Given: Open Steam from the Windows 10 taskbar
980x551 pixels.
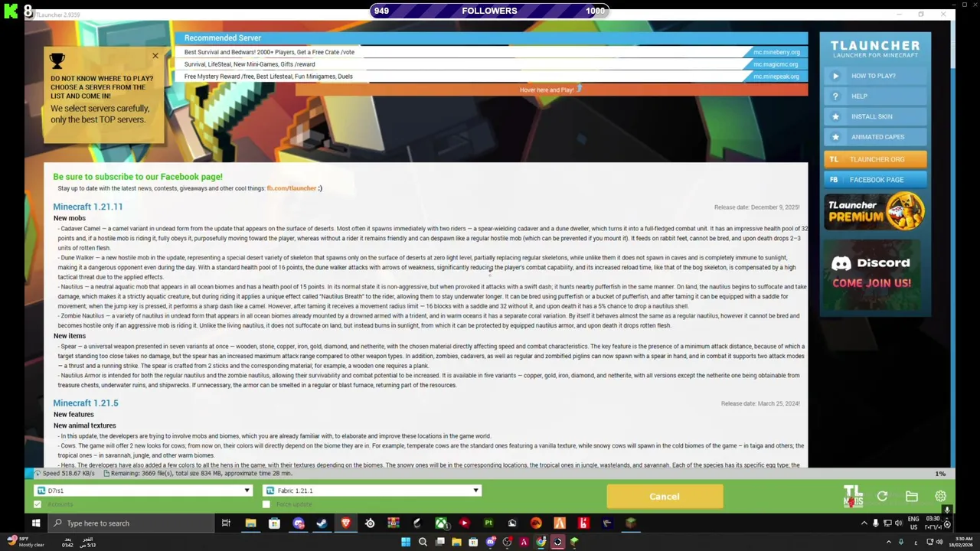Looking at the screenshot, I should click(x=322, y=523).
